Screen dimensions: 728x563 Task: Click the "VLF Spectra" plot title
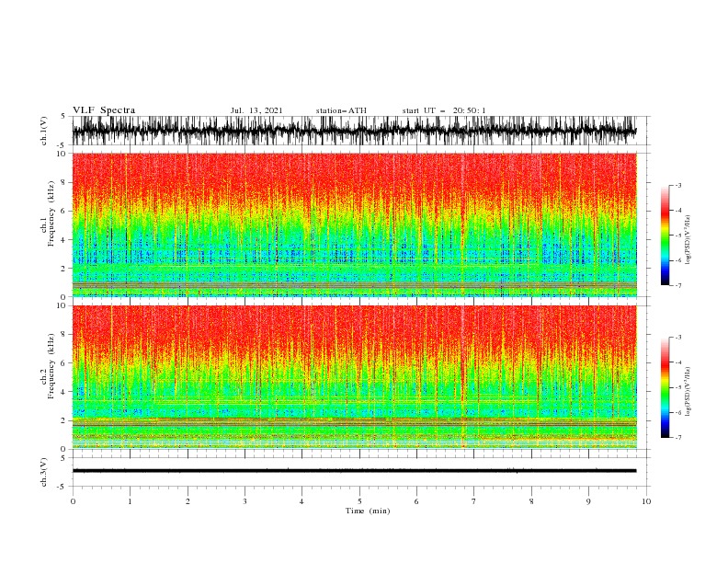click(104, 110)
